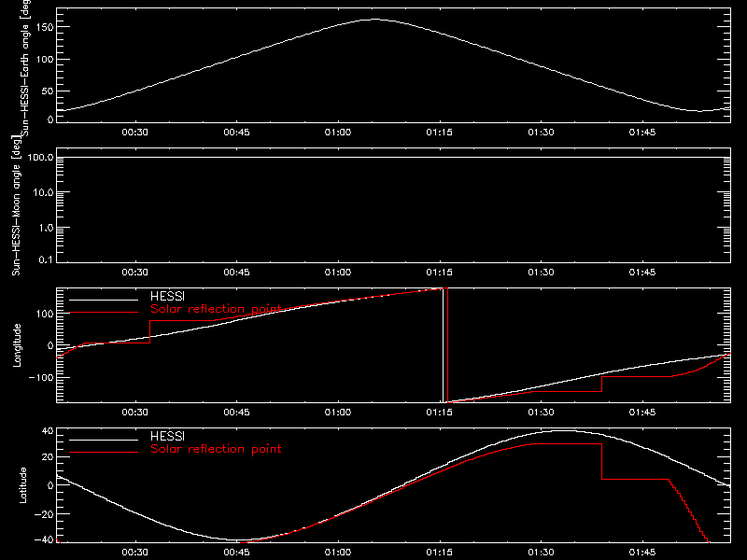The height and width of the screenshot is (560, 747).
Task: Click 00:45 under the Earth angle plot
Action: [x=237, y=133]
